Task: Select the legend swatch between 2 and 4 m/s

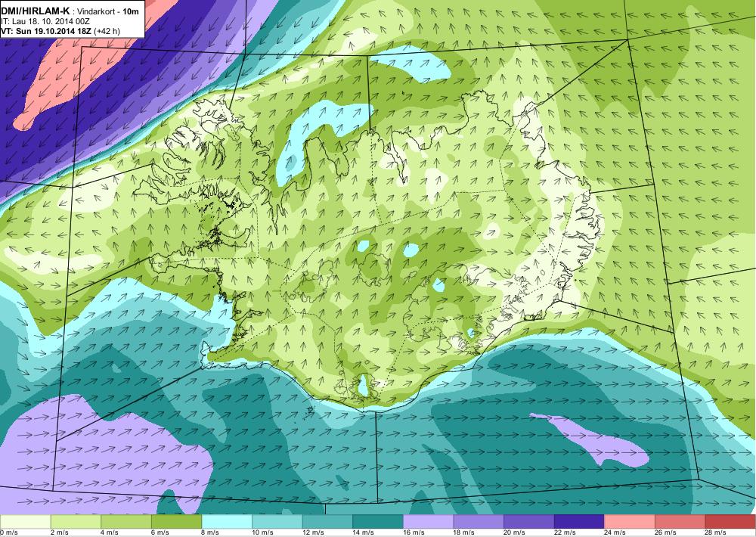Action: [76, 522]
